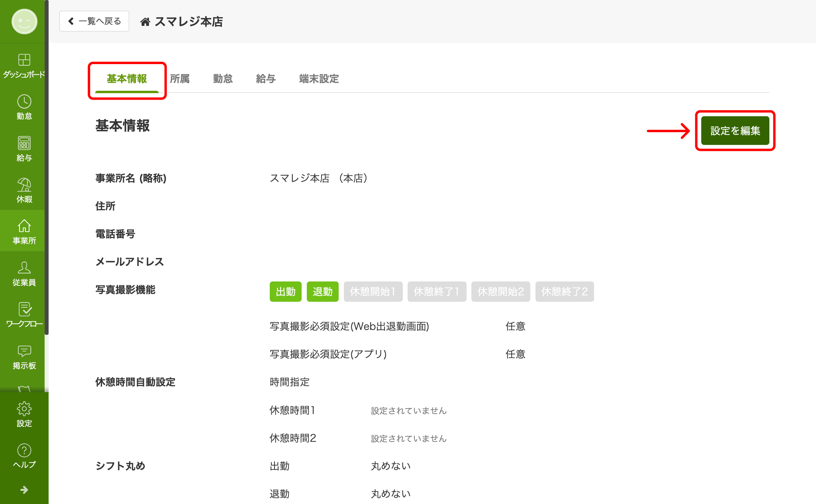816x504 pixels.
Task: Click the sidebar vertical scrollbar
Action: [47, 167]
